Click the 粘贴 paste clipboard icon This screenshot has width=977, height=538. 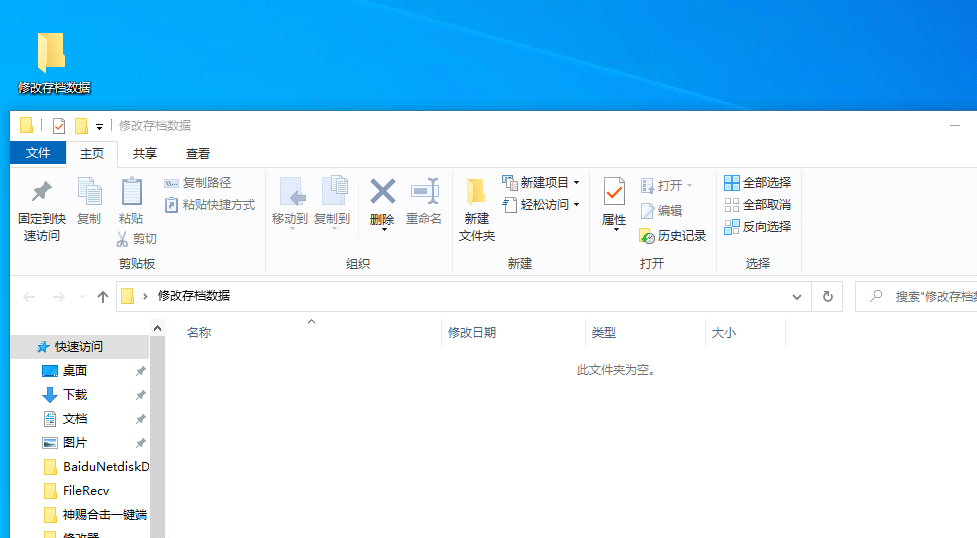(x=131, y=191)
